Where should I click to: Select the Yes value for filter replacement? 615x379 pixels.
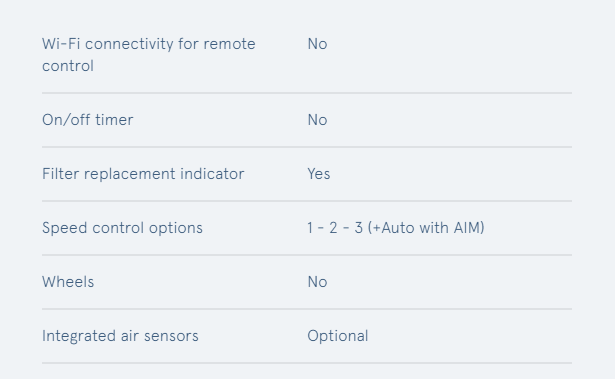click(x=318, y=174)
